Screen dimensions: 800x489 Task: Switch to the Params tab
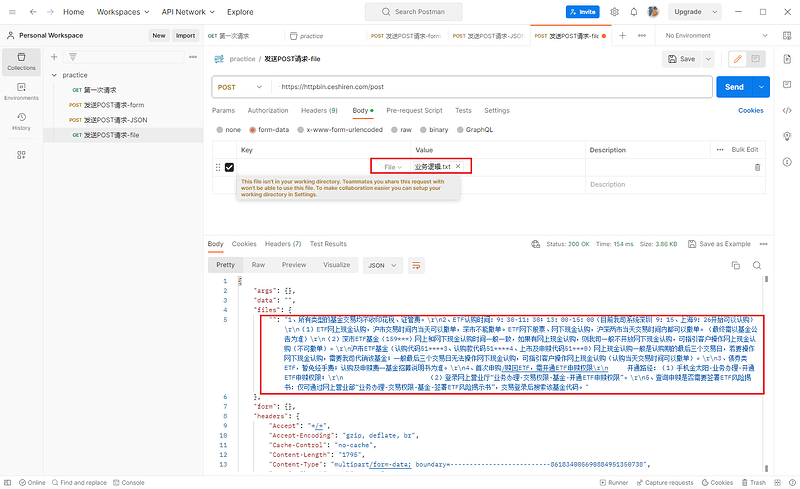223,110
